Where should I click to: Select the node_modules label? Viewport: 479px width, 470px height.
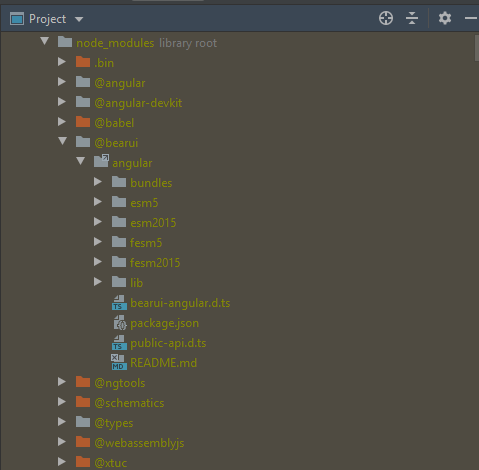point(115,43)
